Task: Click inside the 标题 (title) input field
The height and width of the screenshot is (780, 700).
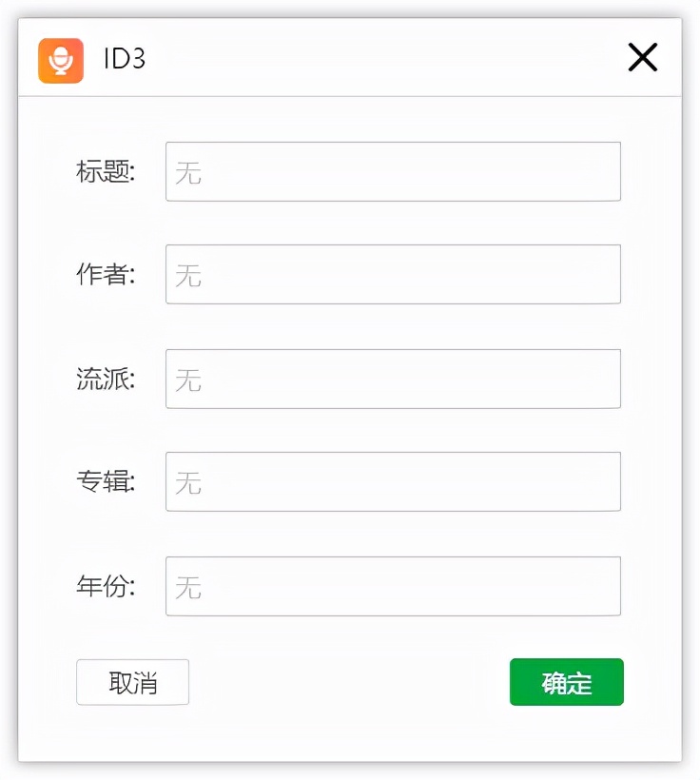Action: coord(392,171)
